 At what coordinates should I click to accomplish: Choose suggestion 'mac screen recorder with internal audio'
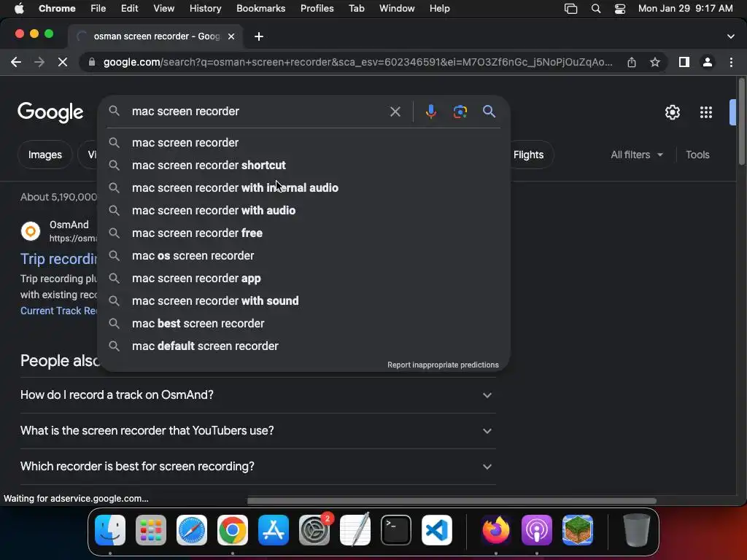[304, 187]
